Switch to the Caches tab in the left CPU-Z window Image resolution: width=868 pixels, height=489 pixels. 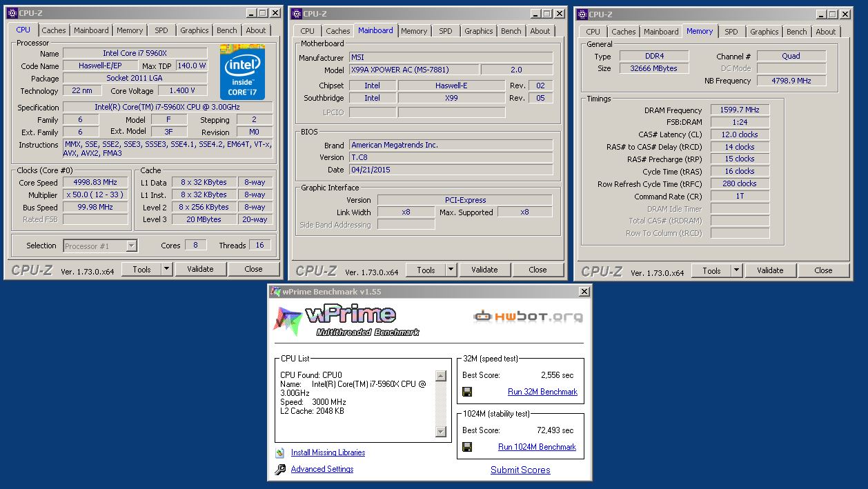pyautogui.click(x=54, y=30)
